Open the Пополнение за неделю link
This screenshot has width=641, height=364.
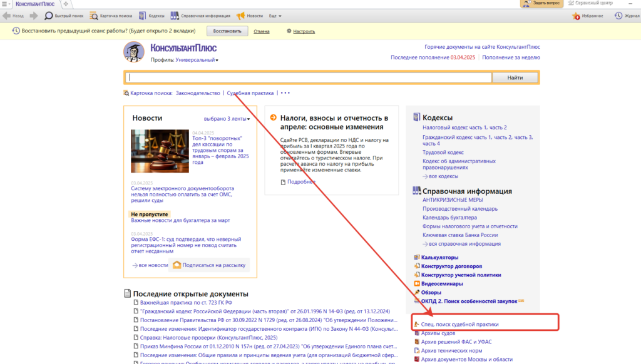point(511,58)
